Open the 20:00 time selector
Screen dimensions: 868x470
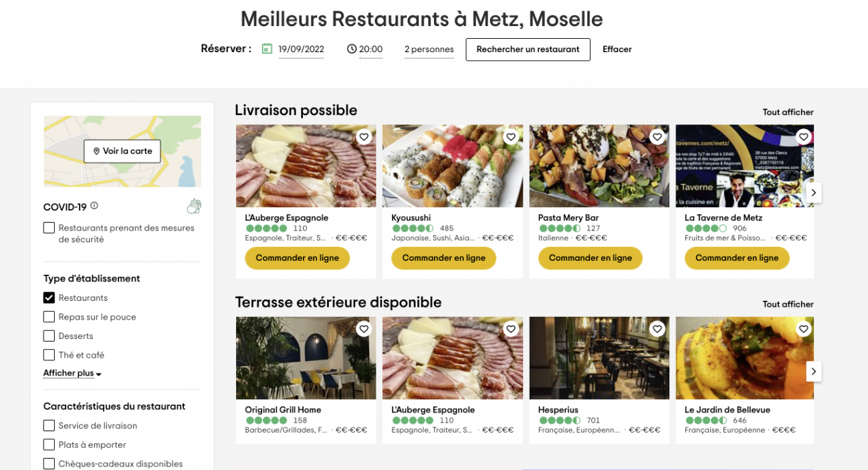coord(365,49)
